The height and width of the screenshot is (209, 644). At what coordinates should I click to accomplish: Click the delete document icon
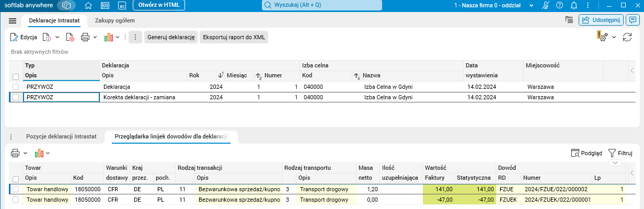[70, 38]
